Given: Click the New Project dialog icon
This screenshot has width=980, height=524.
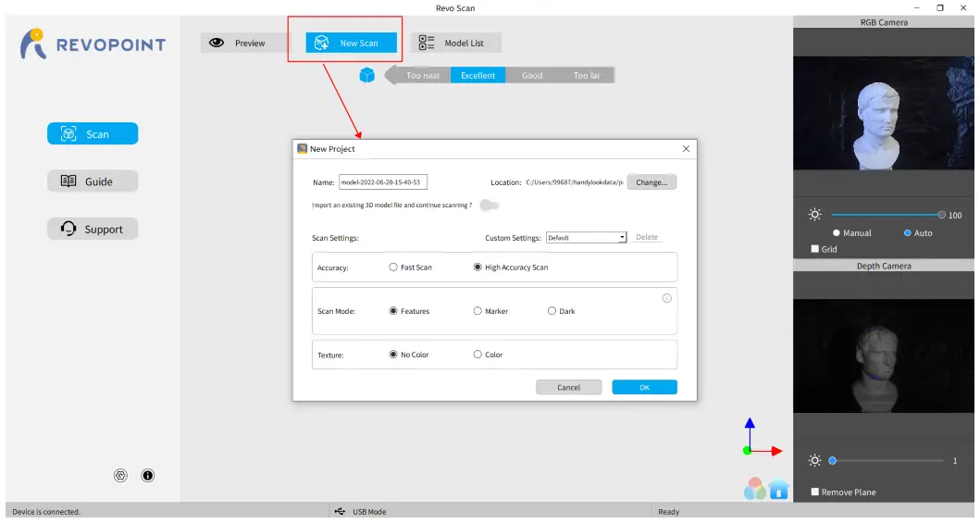Looking at the screenshot, I should pyautogui.click(x=302, y=149).
